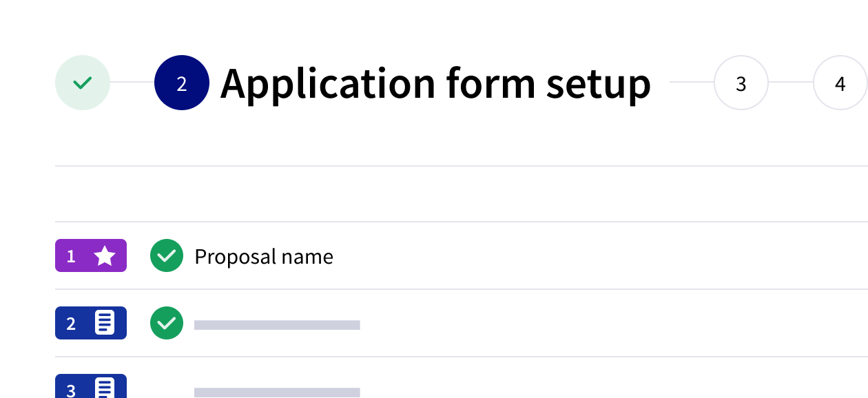This screenshot has width=868, height=398.
Task: Click the star icon in purple badge
Action: click(x=105, y=256)
